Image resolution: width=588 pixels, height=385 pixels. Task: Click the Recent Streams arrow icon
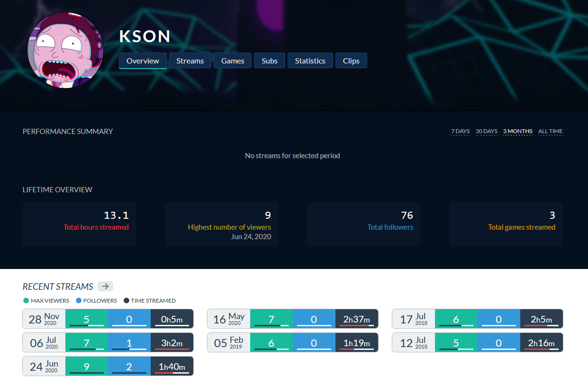[106, 286]
